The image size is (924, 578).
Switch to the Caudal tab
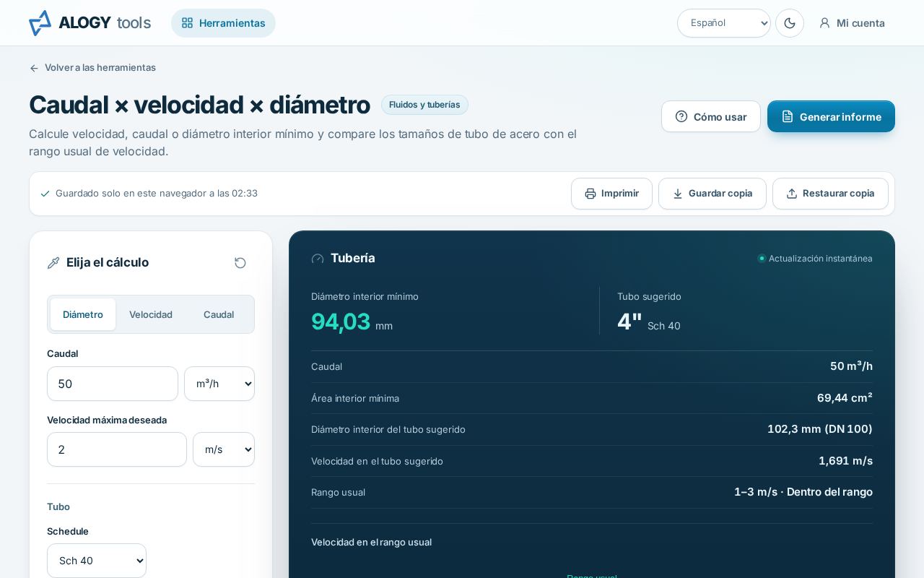219,314
